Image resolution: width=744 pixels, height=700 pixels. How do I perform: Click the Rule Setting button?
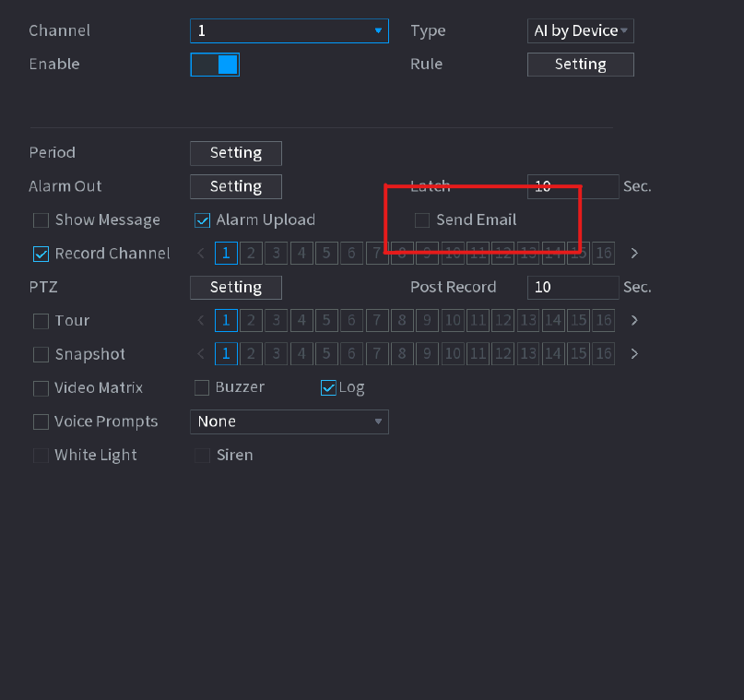(580, 65)
